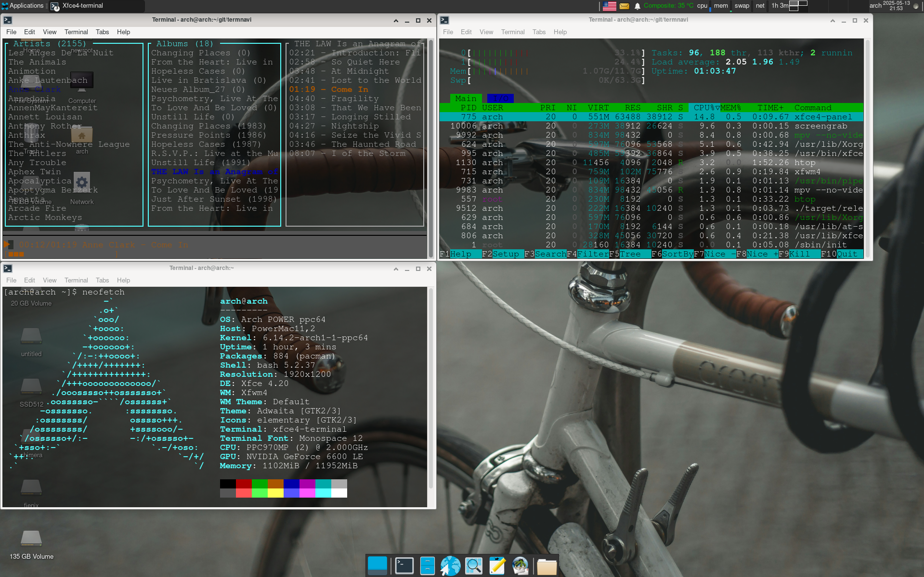Select the xfwm4 process row in htop
Viewport: 924px width, 577px height.
click(x=651, y=172)
